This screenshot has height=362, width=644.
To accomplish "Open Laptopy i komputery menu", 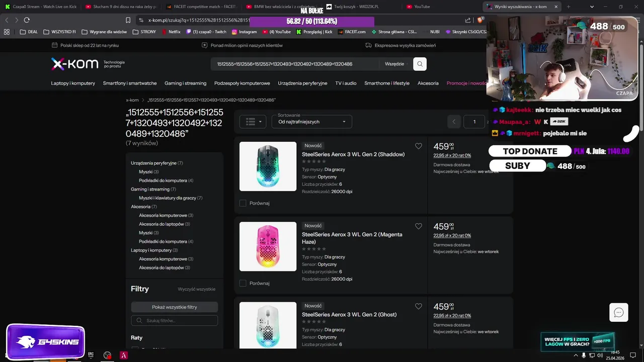I will pos(73,83).
